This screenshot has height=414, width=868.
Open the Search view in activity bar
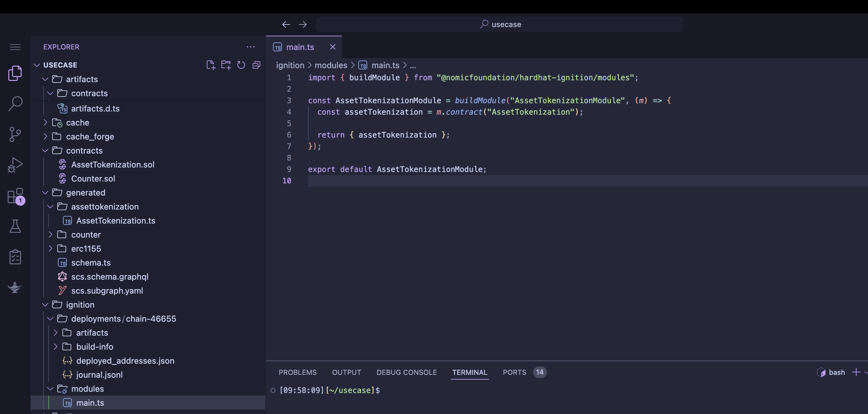[15, 103]
